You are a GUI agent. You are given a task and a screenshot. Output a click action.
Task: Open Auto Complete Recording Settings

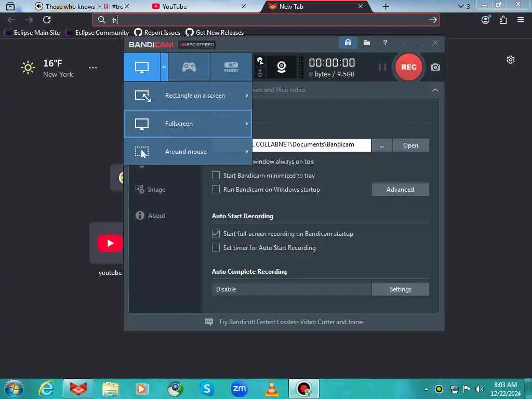[x=401, y=289]
